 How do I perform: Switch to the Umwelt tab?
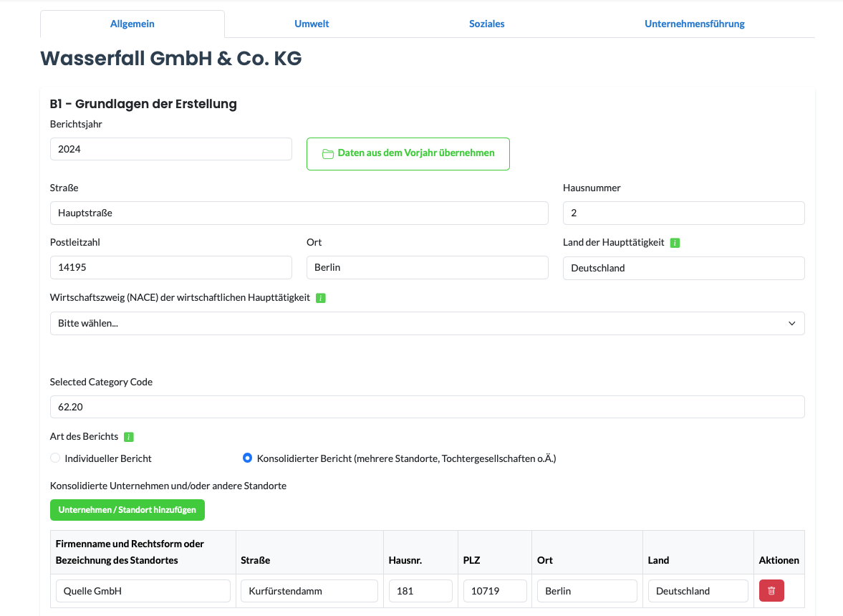[312, 24]
